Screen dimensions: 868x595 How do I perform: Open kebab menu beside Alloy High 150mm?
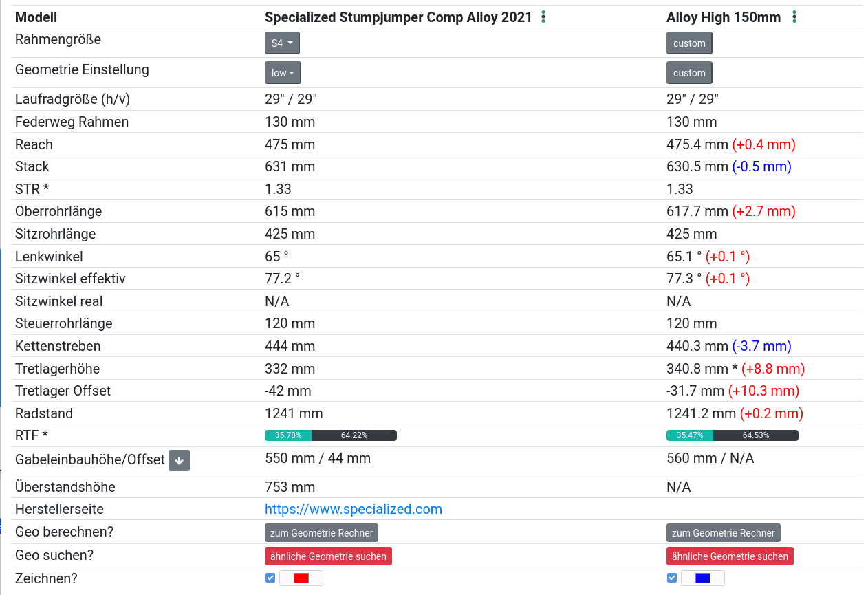pyautogui.click(x=794, y=17)
